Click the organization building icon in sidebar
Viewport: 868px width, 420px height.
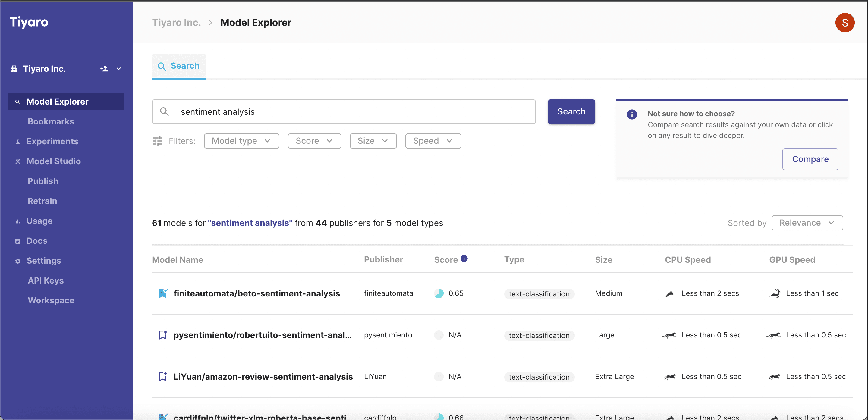point(14,69)
